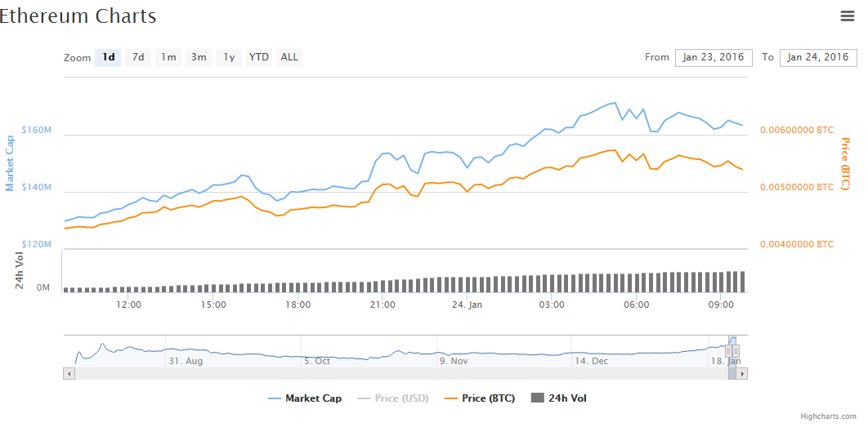
Task: Open the Highcharts.com credit link
Action: pos(830,416)
